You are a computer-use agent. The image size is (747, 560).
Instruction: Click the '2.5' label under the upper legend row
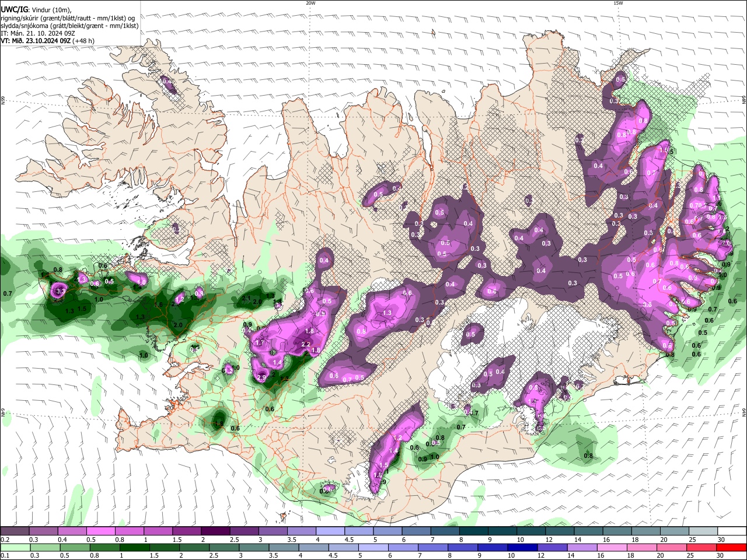click(x=235, y=540)
